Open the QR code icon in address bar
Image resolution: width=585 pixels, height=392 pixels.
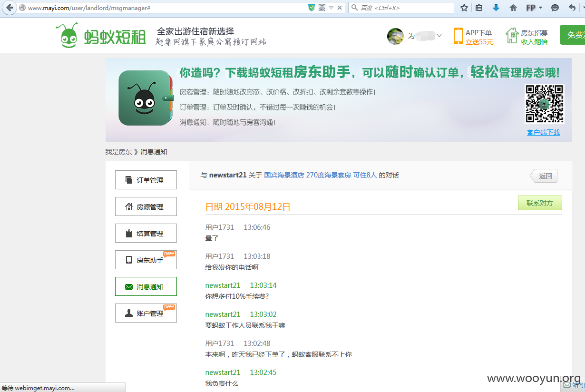tap(322, 8)
